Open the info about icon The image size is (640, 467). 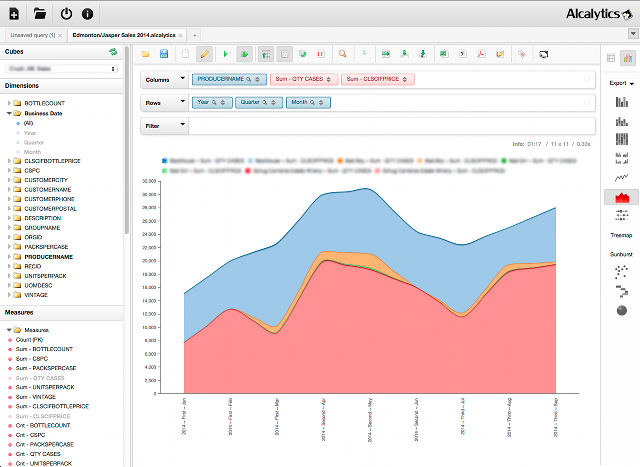click(87, 14)
